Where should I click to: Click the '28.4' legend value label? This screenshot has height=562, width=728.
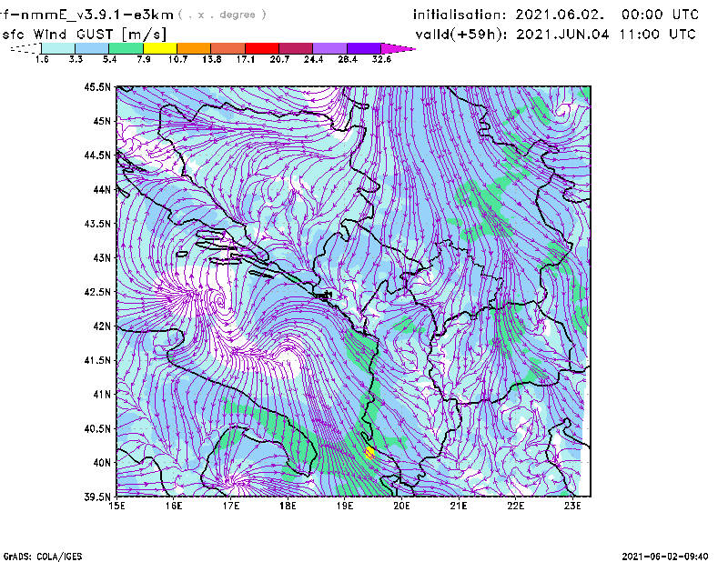pyautogui.click(x=348, y=59)
